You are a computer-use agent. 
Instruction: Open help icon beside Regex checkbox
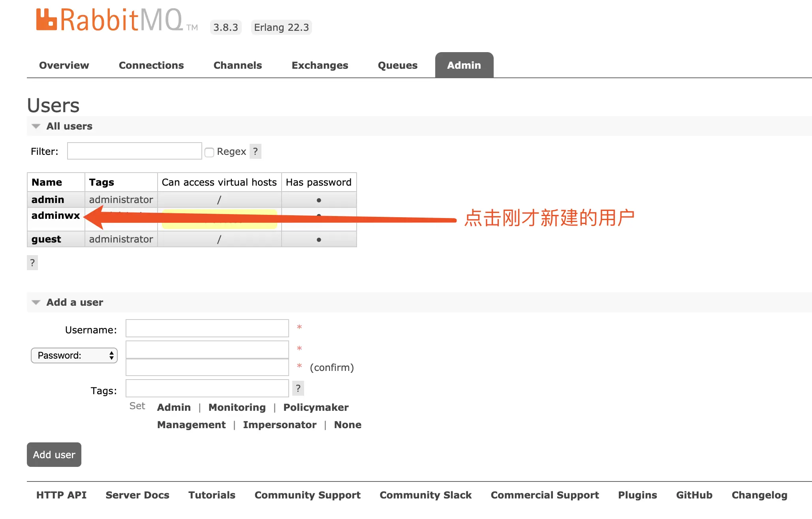(256, 151)
